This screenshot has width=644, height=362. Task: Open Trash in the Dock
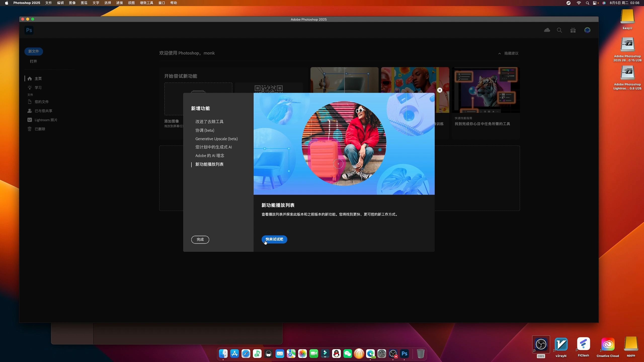click(x=420, y=354)
